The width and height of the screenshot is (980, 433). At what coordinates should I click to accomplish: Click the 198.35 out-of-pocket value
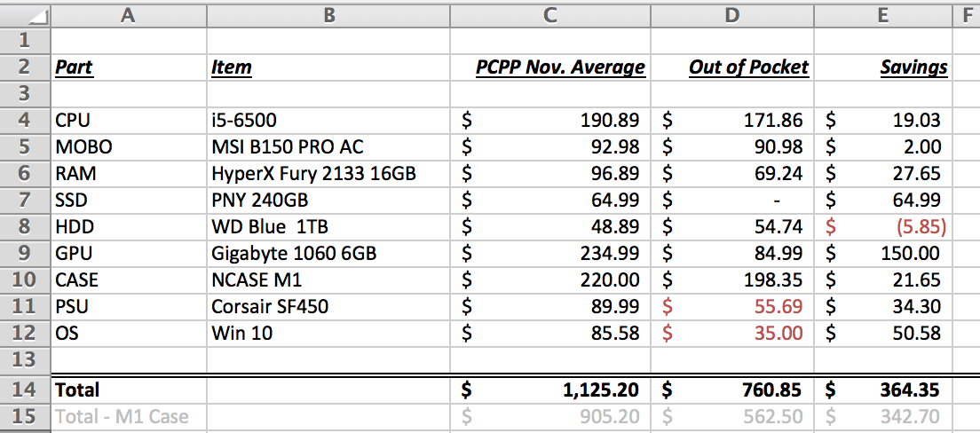click(x=773, y=279)
